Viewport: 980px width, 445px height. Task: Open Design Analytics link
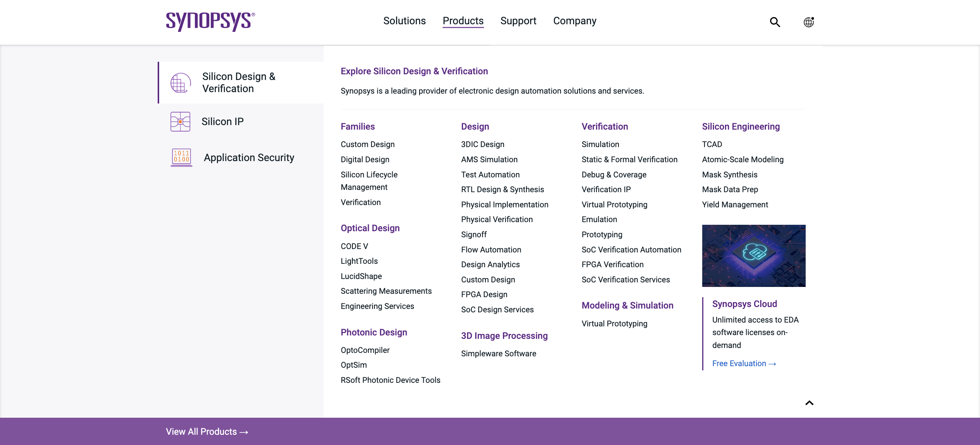coord(490,265)
